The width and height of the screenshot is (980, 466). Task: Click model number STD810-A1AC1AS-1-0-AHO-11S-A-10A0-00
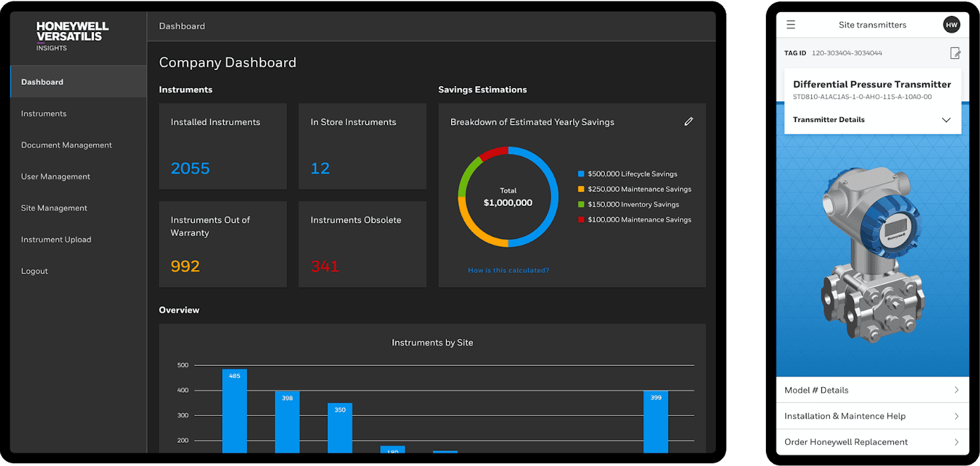(x=863, y=97)
